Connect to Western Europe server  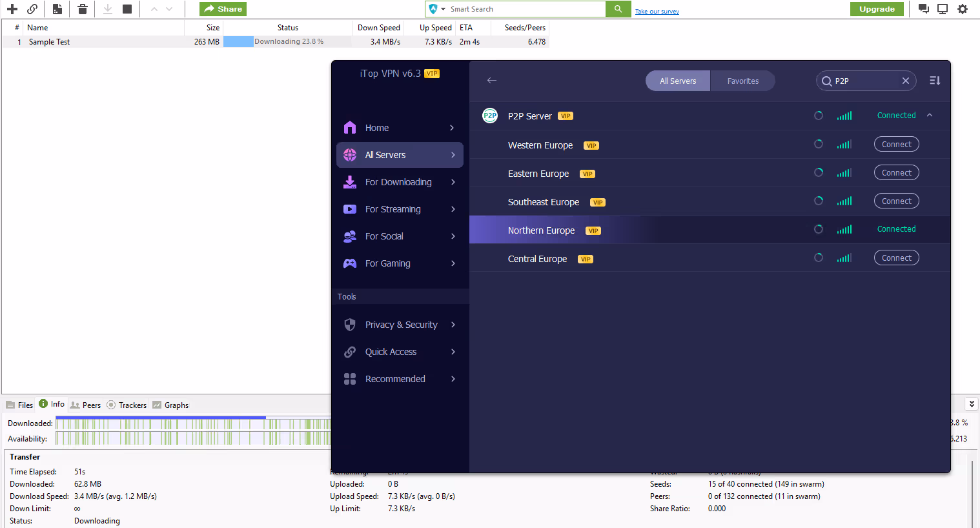[x=897, y=145]
